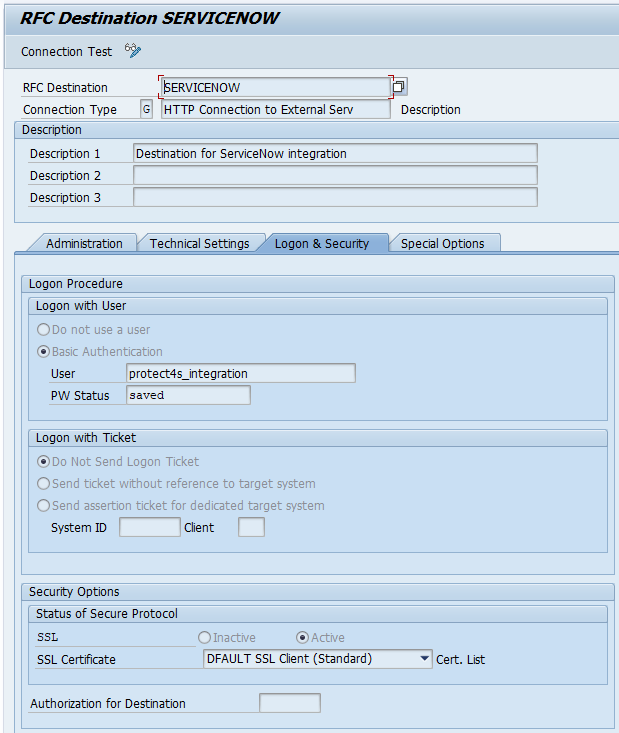Choose Send ticket without reference to target system
The image size is (619, 733).
point(43,483)
